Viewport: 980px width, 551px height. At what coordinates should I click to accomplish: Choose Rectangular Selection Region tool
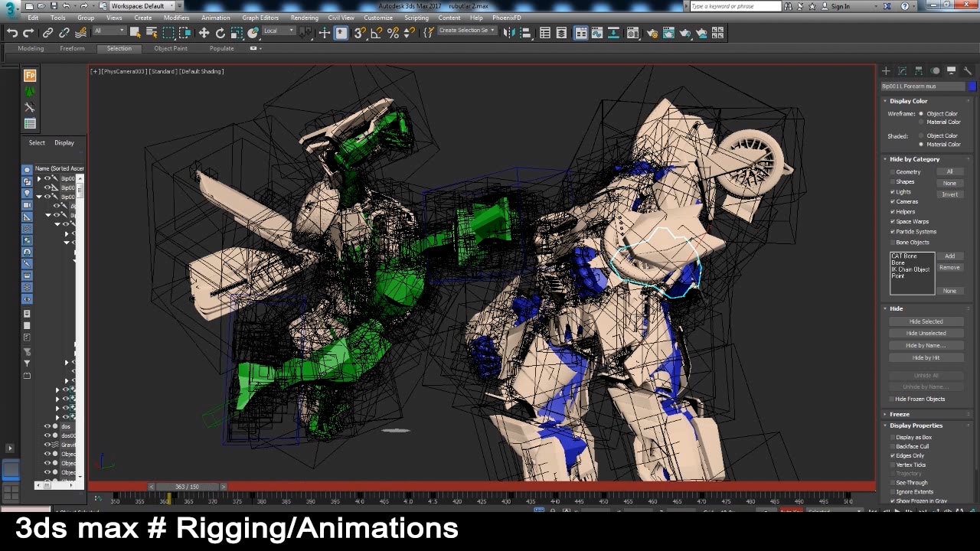point(168,33)
